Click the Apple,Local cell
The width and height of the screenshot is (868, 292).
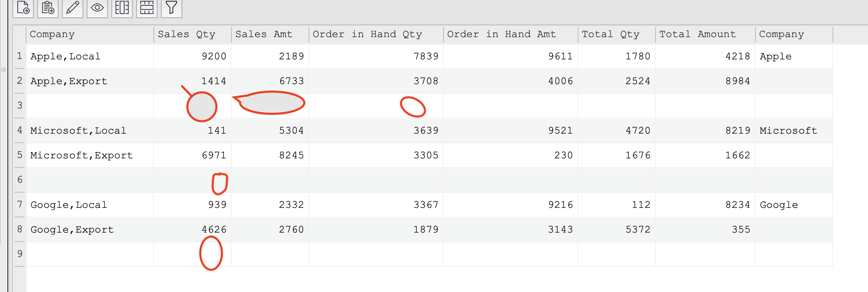(90, 57)
